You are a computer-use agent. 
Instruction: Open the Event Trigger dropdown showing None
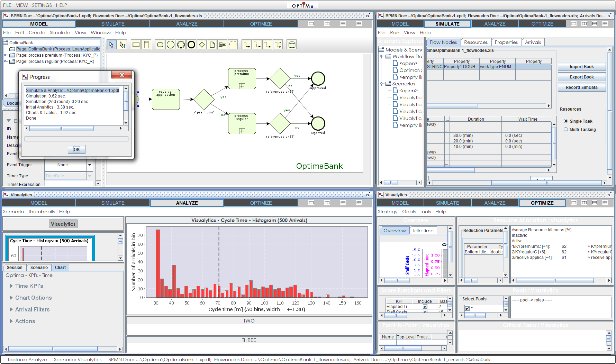(90, 165)
